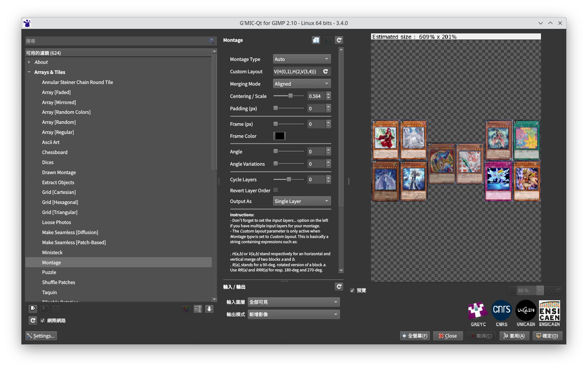Viewport: 588px width, 370px height.
Task: Toggle the 網際網路 internet checkbox
Action: coord(42,320)
